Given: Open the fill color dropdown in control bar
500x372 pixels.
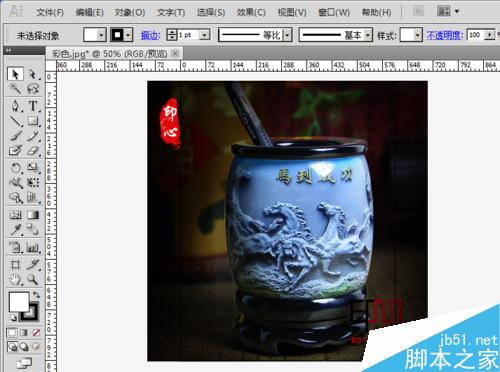Looking at the screenshot, I should (101, 35).
